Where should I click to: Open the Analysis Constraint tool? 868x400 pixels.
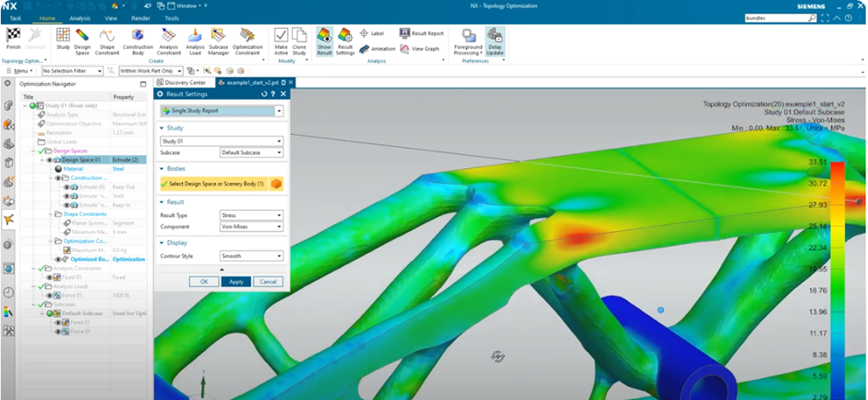(x=169, y=41)
